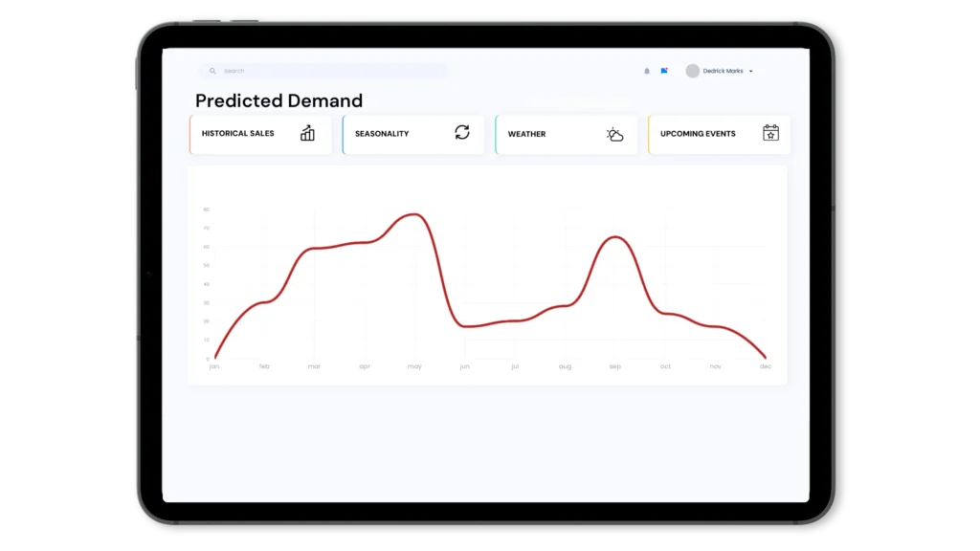The height and width of the screenshot is (551, 980).
Task: Click the Upcoming Events label
Action: [698, 134]
